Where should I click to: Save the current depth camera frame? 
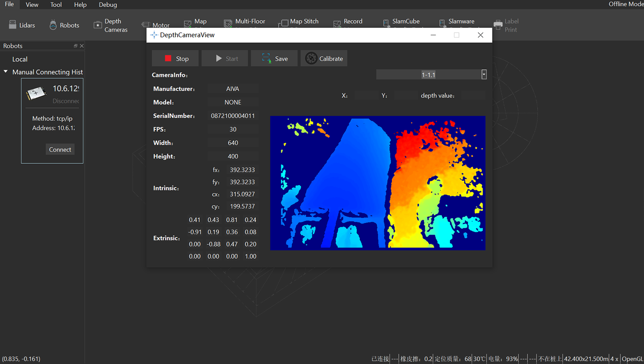274,58
